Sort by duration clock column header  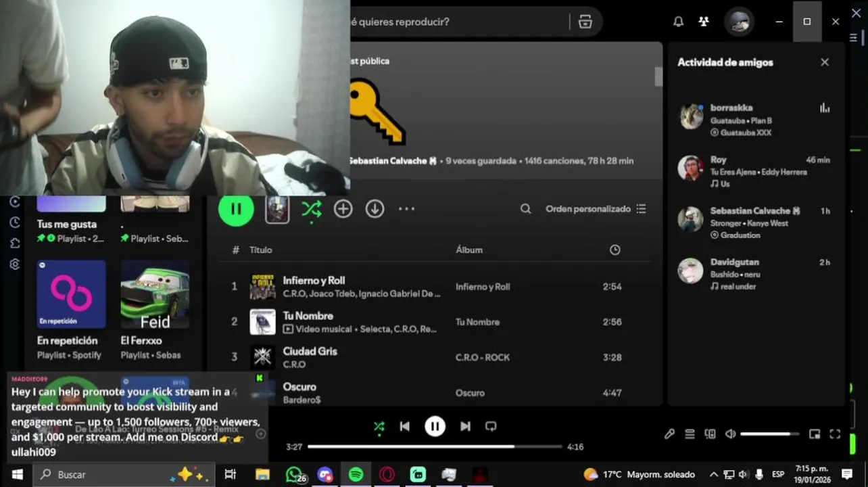pyautogui.click(x=614, y=250)
